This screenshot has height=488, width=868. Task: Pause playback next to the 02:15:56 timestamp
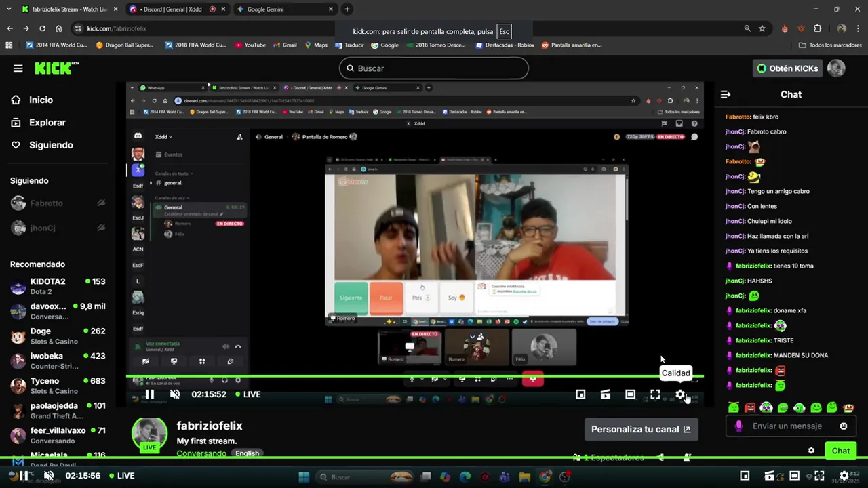[x=24, y=476]
